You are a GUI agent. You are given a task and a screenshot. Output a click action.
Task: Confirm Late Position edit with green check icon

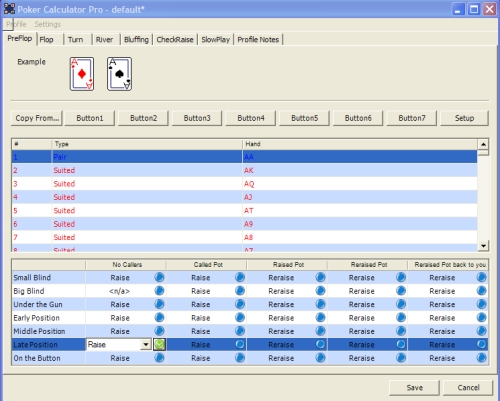159,344
